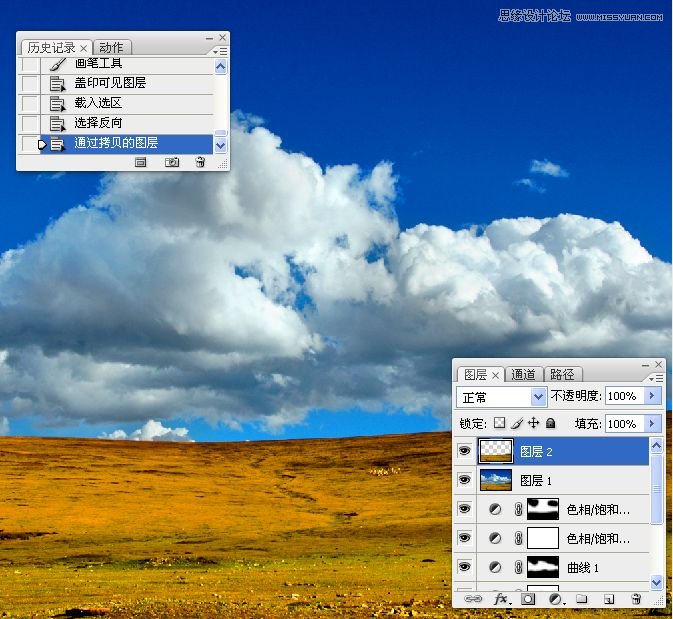Switch to the 动作 tab
This screenshot has width=673, height=619.
111,48
